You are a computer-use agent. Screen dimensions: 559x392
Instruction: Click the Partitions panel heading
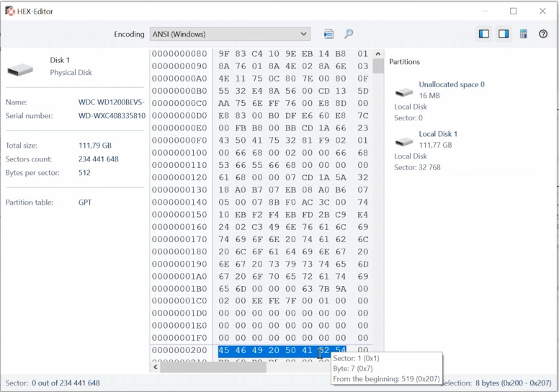pyautogui.click(x=404, y=62)
